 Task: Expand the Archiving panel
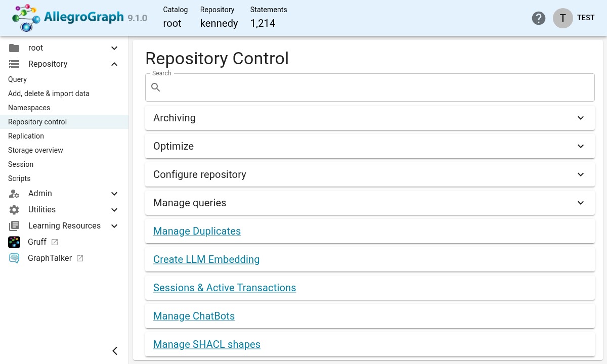(x=370, y=118)
